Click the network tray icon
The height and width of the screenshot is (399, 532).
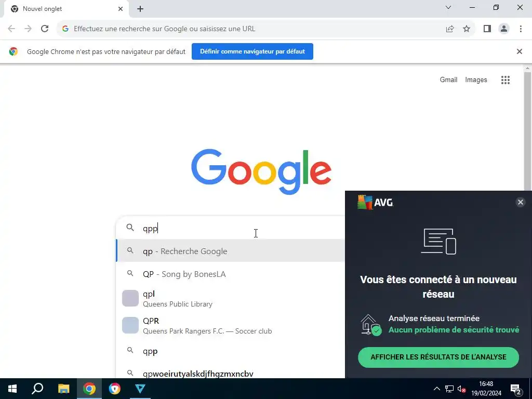pos(449,389)
